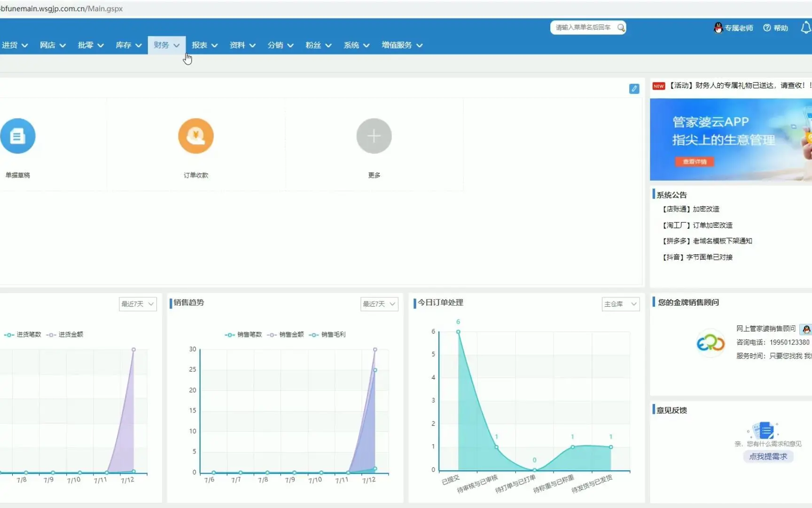The image size is (812, 508).
Task: Open the 【活动】财务人的专属礼物 notice
Action: click(x=740, y=85)
